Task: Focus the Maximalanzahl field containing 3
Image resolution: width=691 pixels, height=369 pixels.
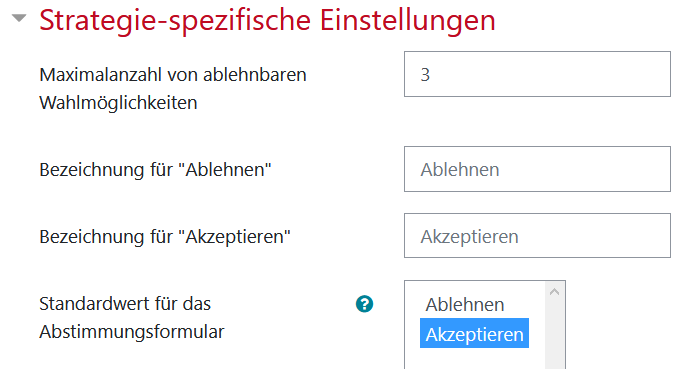Action: pos(537,74)
